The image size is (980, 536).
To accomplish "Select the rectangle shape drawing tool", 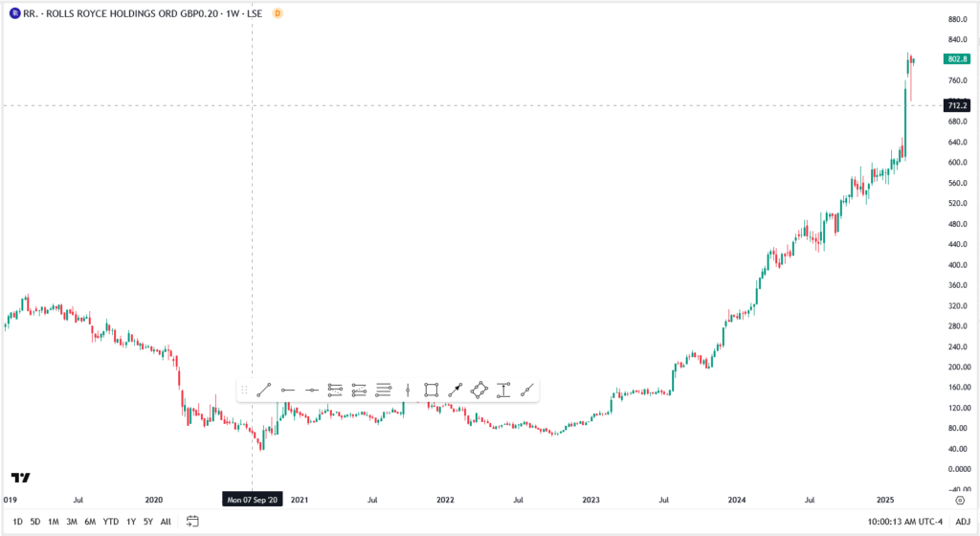I will click(x=432, y=390).
